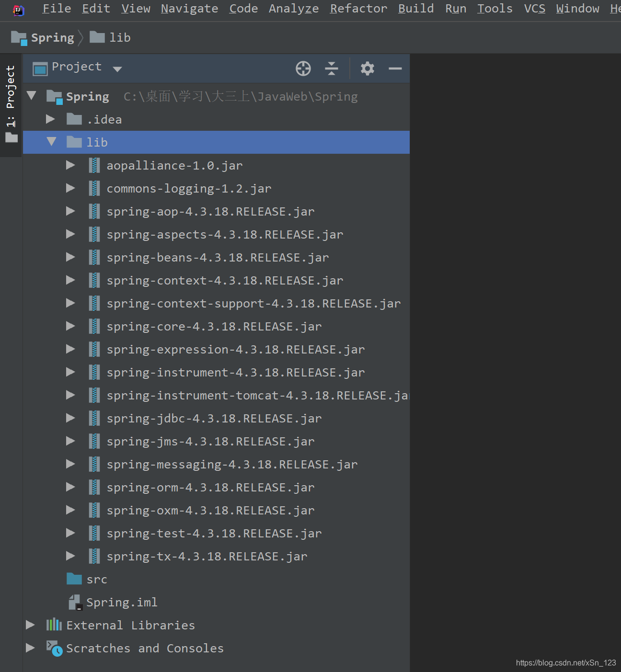Select the Spring.iml file name
This screenshot has width=621, height=672.
[x=122, y=602]
